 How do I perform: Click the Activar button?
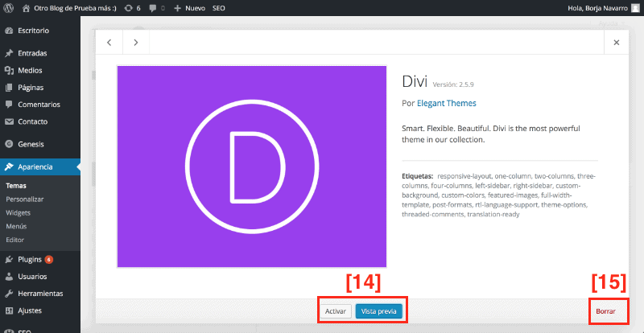coord(336,311)
